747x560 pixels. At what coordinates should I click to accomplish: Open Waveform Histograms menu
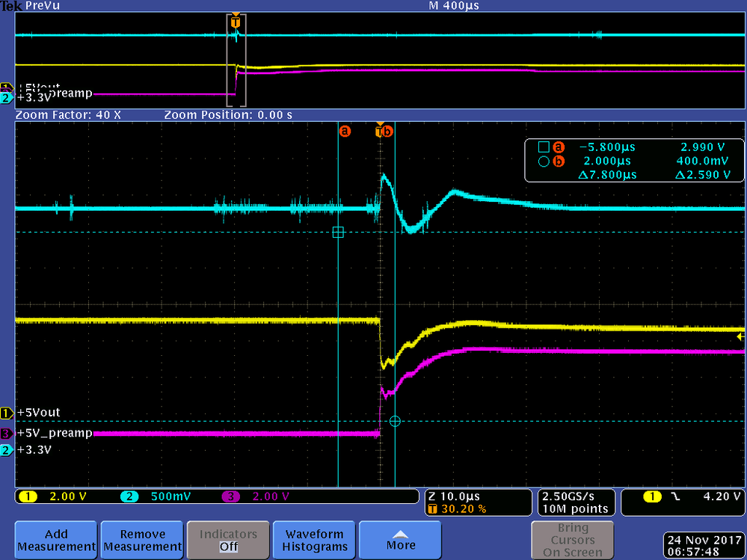[x=314, y=541]
